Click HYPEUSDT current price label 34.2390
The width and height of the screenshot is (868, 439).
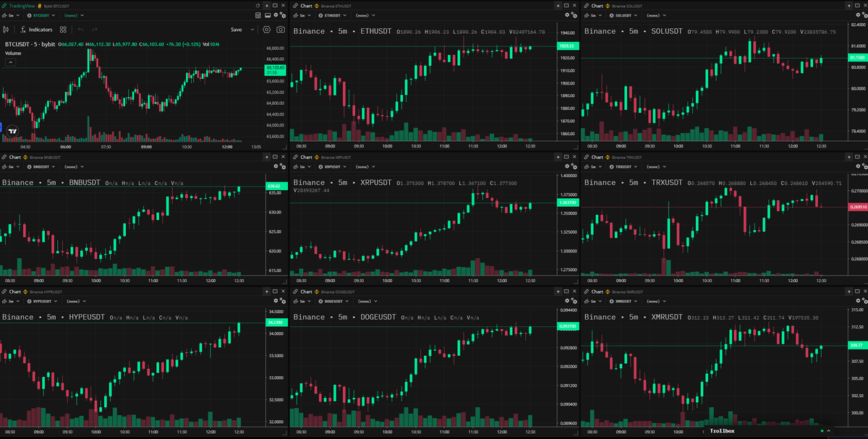(276, 321)
